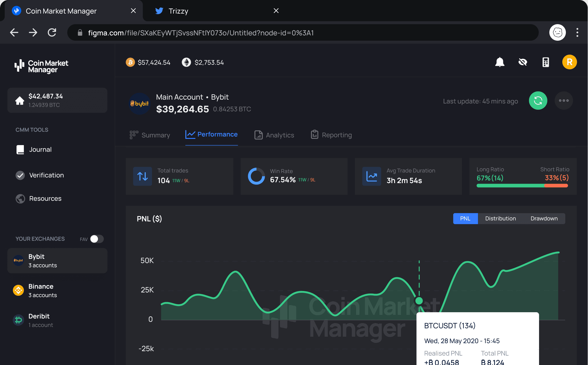Select the Bybit exchange in sidebar
Image resolution: width=588 pixels, height=365 pixels.
57,261
